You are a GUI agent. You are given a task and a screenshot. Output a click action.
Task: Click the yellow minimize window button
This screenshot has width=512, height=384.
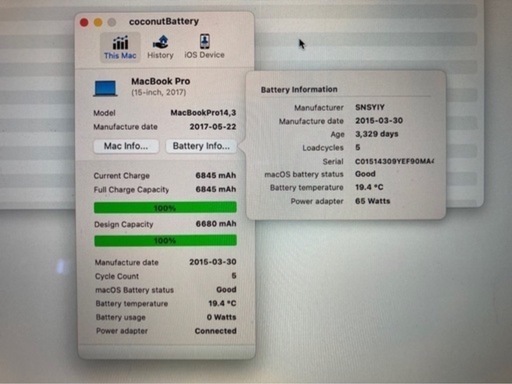tap(98, 22)
